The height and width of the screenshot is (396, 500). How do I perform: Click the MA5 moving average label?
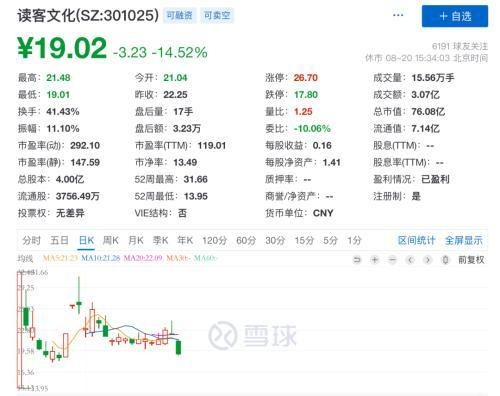(x=60, y=258)
